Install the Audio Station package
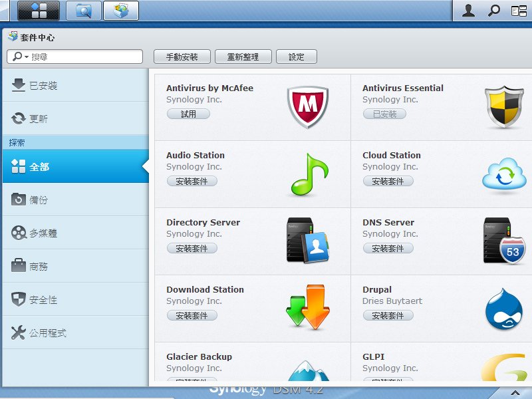532x399 pixels. [192, 181]
